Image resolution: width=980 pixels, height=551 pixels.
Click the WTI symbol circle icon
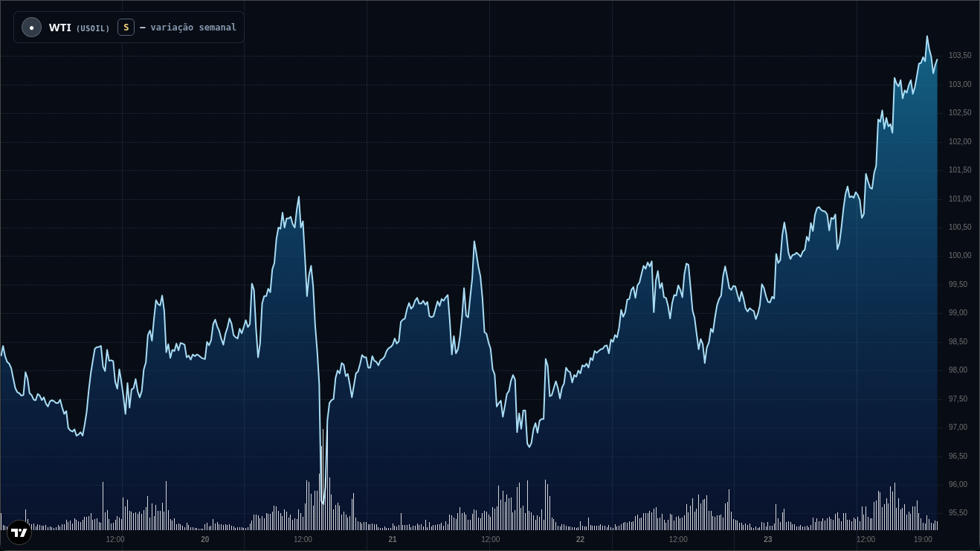(31, 28)
